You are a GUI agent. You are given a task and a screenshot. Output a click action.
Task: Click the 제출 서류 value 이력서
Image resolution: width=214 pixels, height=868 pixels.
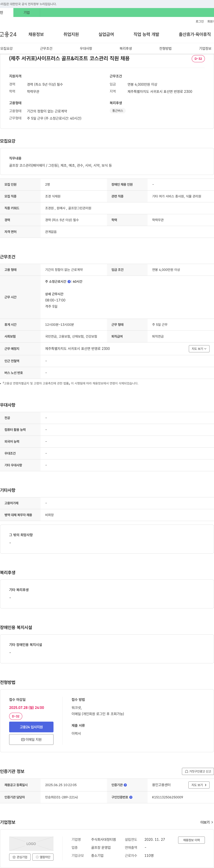76,733
